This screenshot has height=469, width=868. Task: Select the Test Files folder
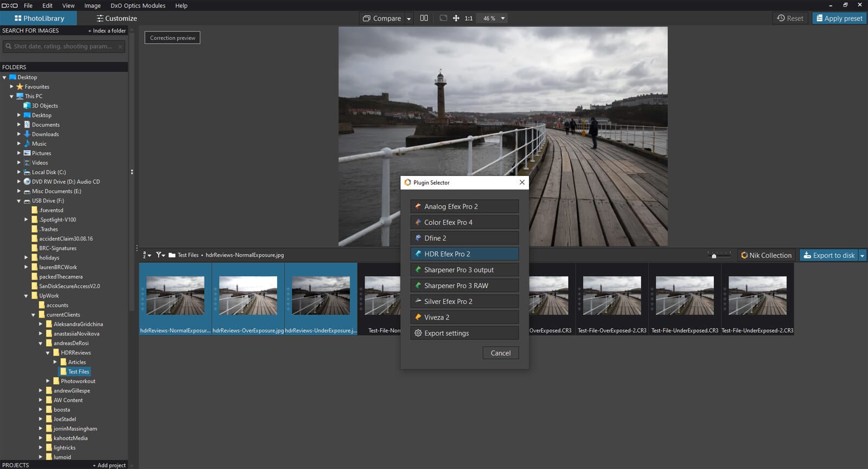click(x=75, y=372)
